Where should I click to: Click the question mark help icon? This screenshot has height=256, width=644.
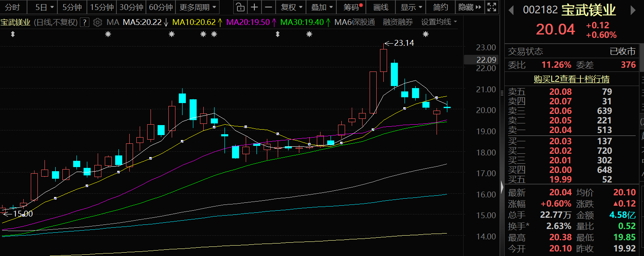click(x=84, y=22)
